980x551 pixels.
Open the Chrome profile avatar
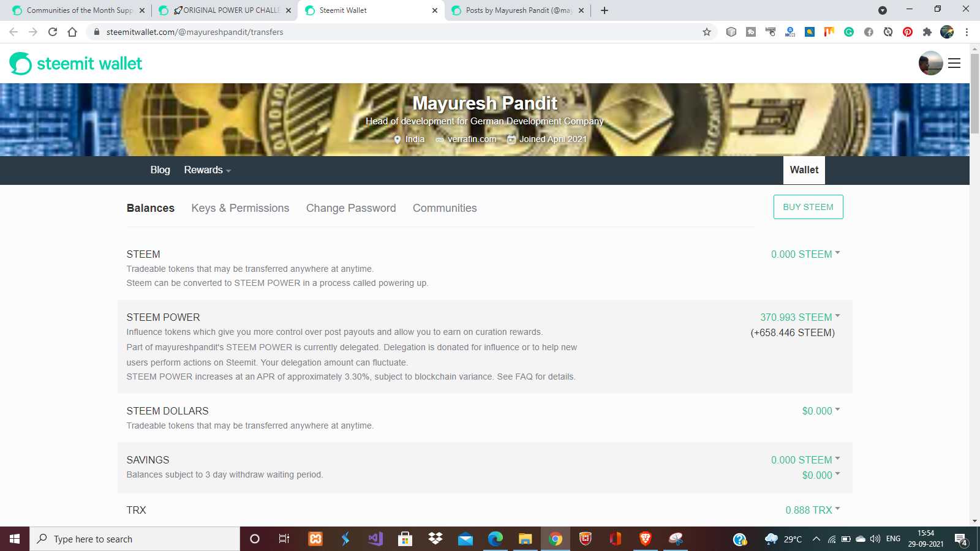point(947,32)
